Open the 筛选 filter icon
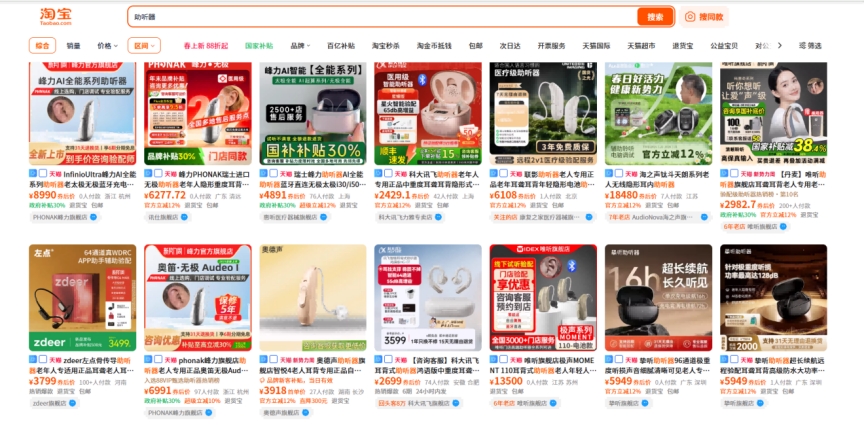Viewport: 864px width, 425px height. pyautogui.click(x=802, y=46)
